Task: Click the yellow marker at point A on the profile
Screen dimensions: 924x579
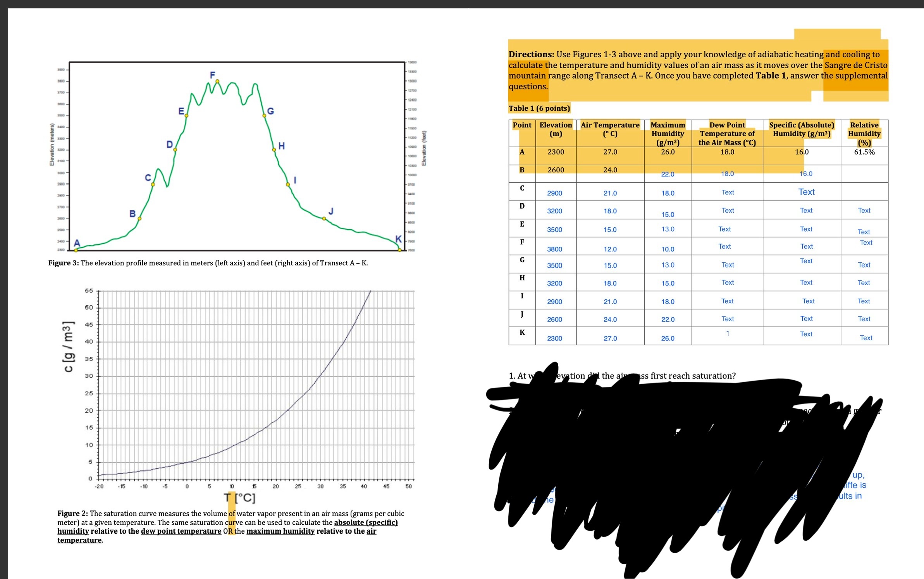Action: (76, 250)
